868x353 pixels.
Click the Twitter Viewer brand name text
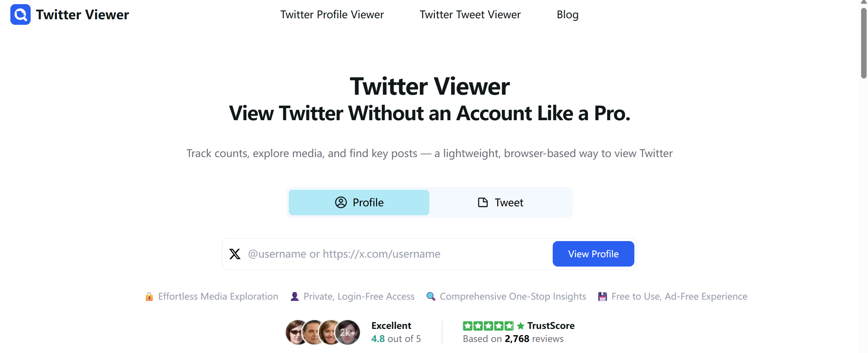coord(82,14)
